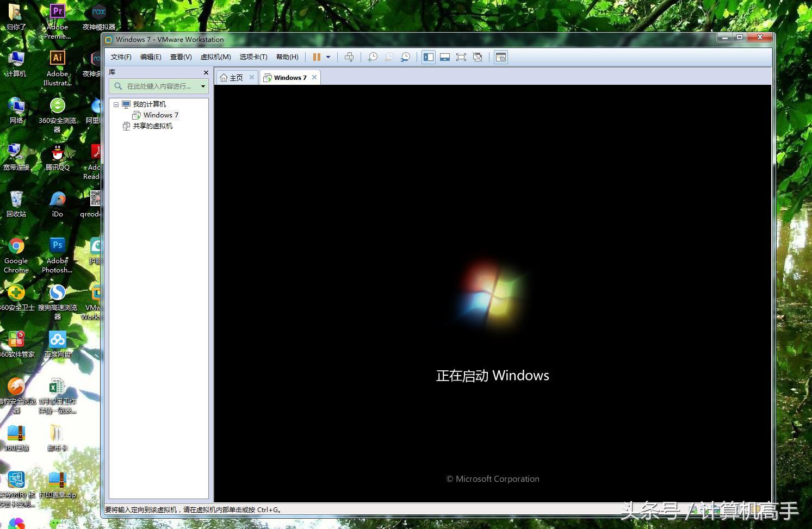812x529 pixels.
Task: Select the 归你了 folder desktop icon
Action: (15, 16)
